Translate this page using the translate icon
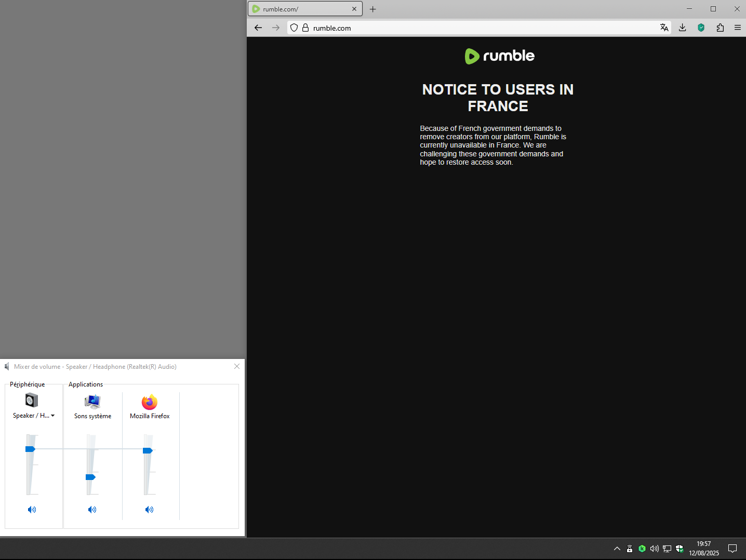This screenshot has width=746, height=560. coord(664,28)
